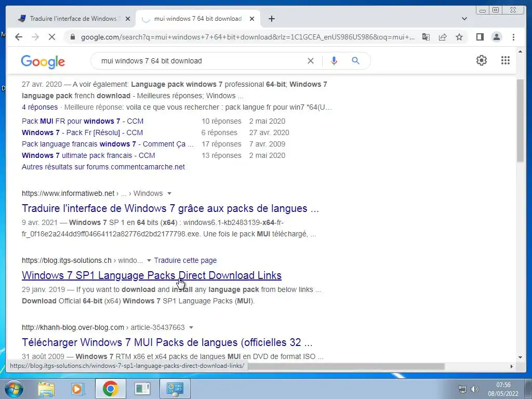Stop loading the page
This screenshot has height=399, width=532.
click(x=52, y=37)
